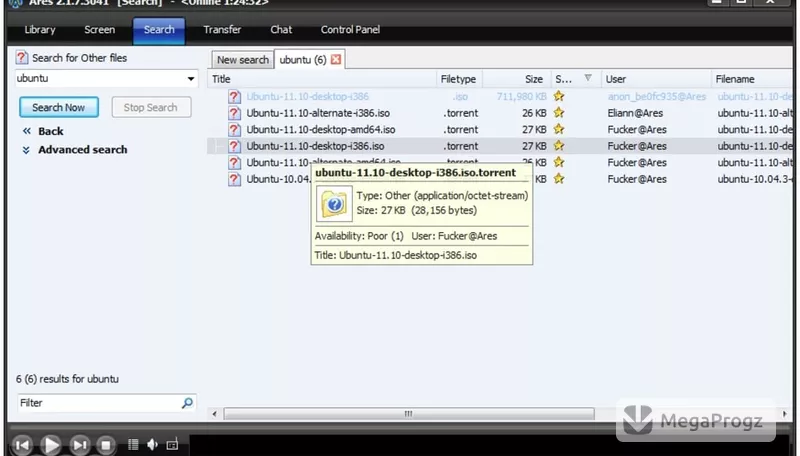Open the search term dropdown arrow
The height and width of the screenshot is (456, 800).
[191, 79]
